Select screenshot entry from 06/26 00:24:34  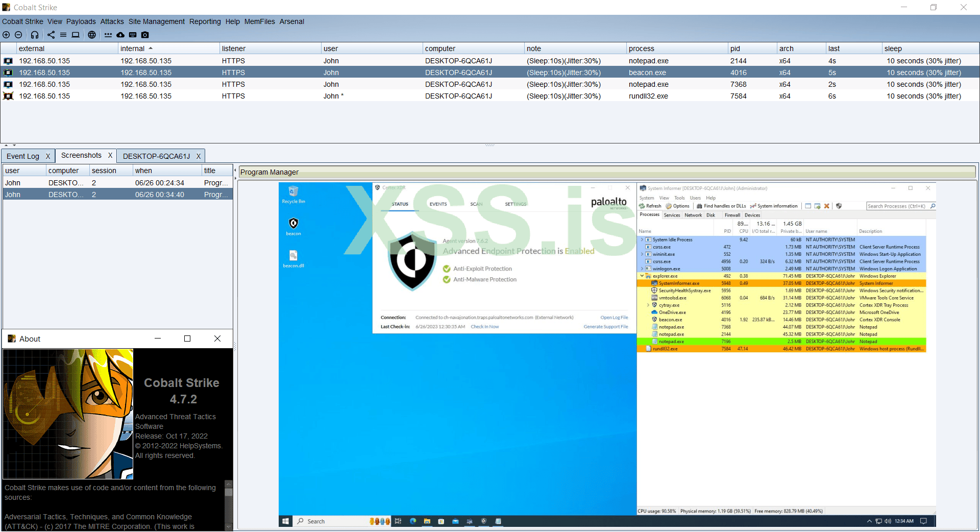click(118, 183)
